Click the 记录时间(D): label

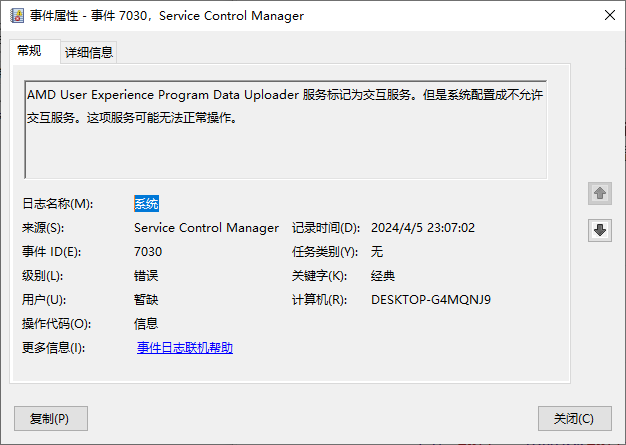tap(326, 228)
